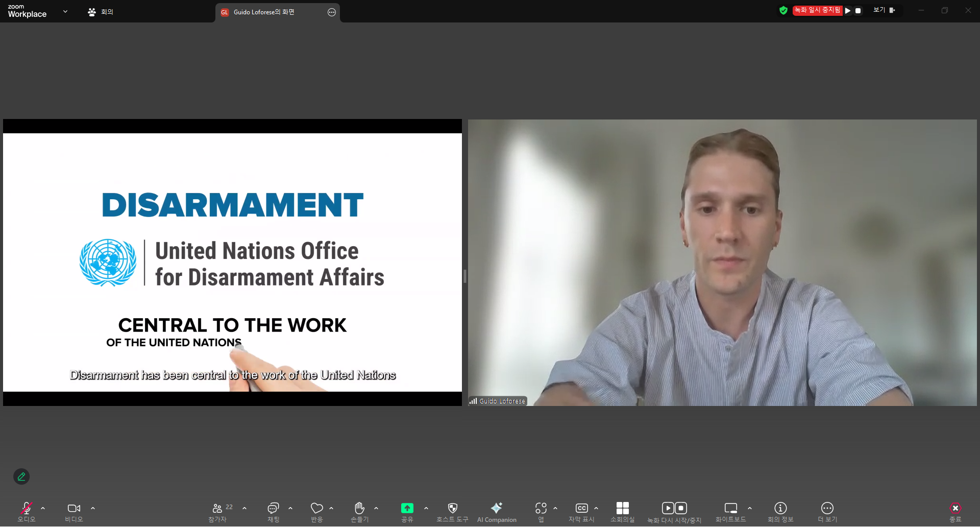Click the red 녹화 일시 중지됨 recording indicator
980x527 pixels.
coord(817,10)
